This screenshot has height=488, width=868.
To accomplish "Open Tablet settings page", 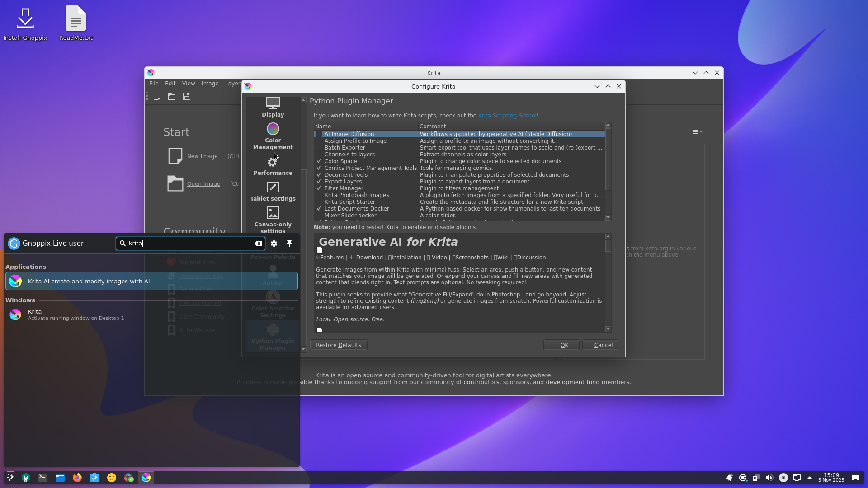I will pos(273,192).
